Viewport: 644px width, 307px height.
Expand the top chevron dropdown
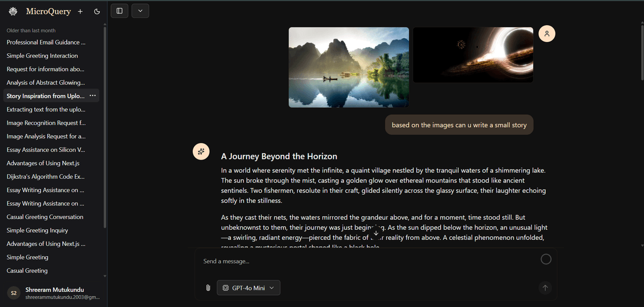pos(140,11)
